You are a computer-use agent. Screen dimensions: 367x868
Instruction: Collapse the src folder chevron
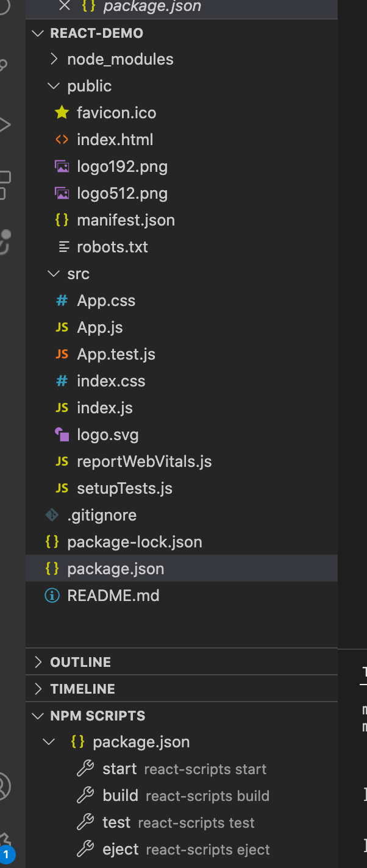pyautogui.click(x=54, y=274)
